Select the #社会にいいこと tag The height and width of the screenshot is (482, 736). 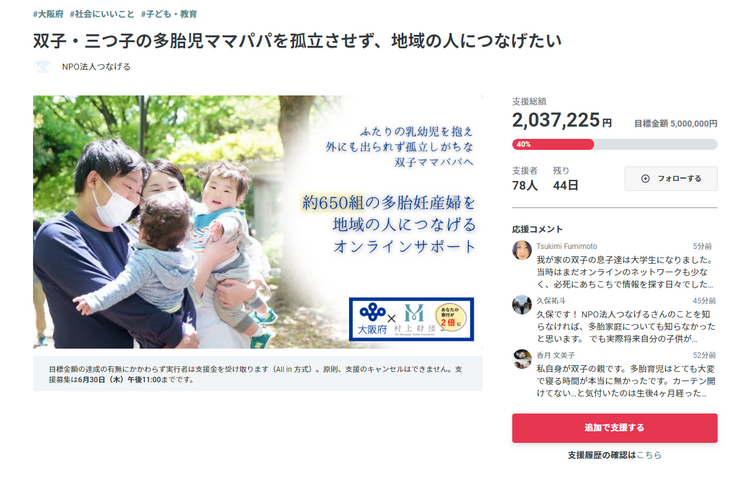(102, 14)
